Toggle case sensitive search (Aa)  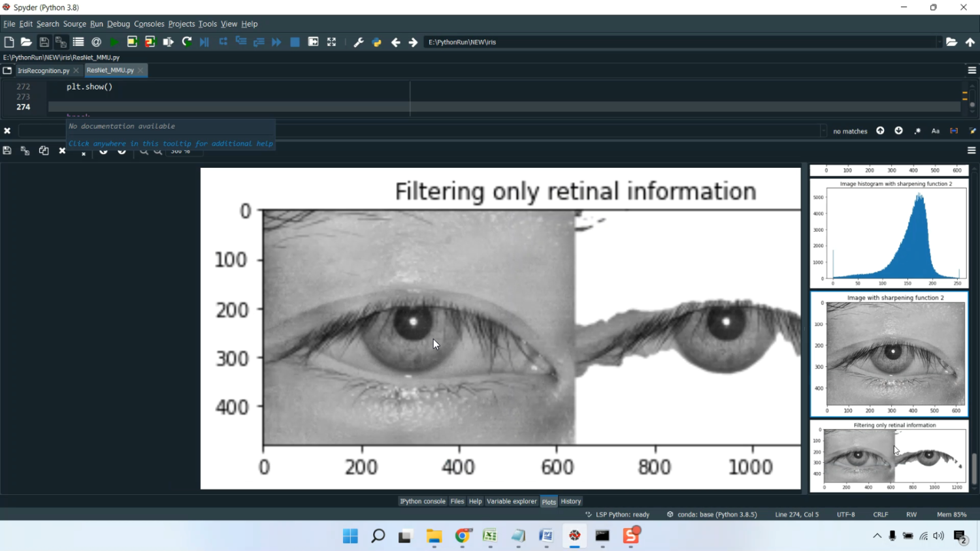(936, 131)
